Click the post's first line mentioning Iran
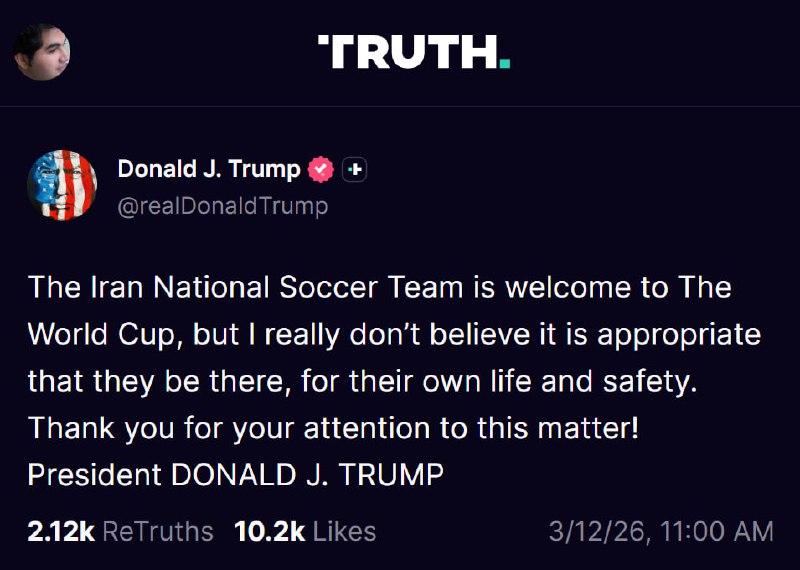The image size is (800, 570). coord(379,288)
